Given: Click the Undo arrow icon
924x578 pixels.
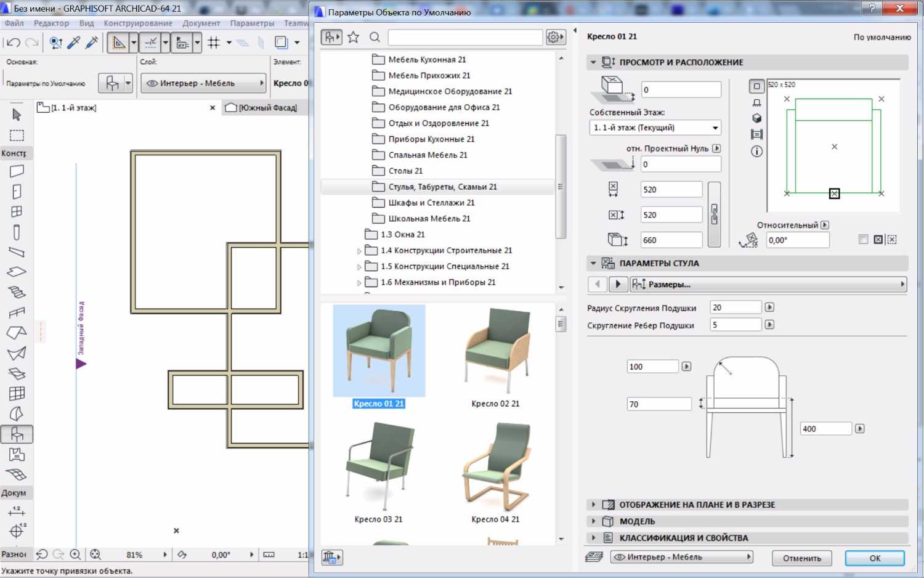Looking at the screenshot, I should coord(14,43).
